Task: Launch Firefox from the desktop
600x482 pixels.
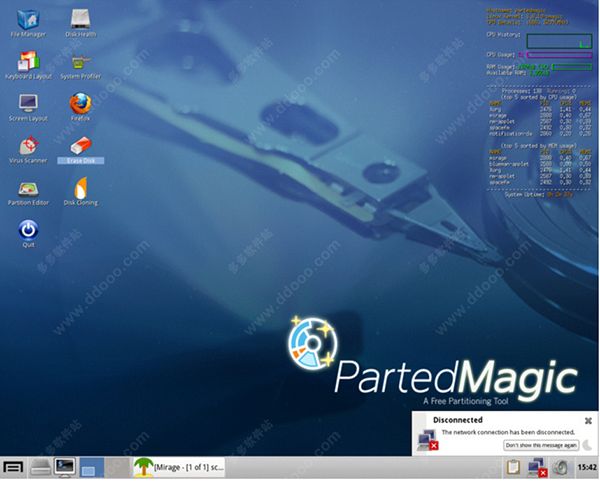Action: point(80,107)
